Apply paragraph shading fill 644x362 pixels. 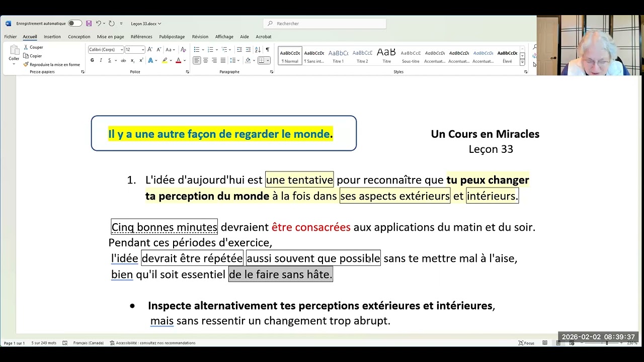point(248,60)
